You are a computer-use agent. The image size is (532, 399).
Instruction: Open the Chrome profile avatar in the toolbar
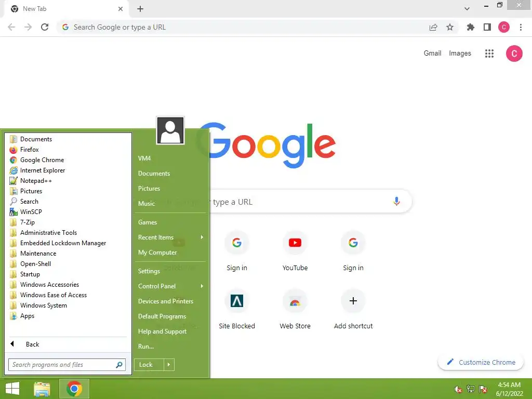(504, 27)
